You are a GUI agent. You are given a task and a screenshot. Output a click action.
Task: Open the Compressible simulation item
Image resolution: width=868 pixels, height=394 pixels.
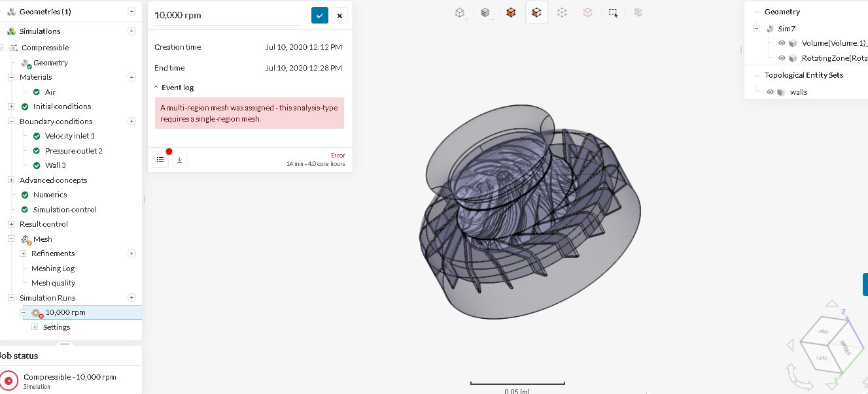(x=45, y=48)
